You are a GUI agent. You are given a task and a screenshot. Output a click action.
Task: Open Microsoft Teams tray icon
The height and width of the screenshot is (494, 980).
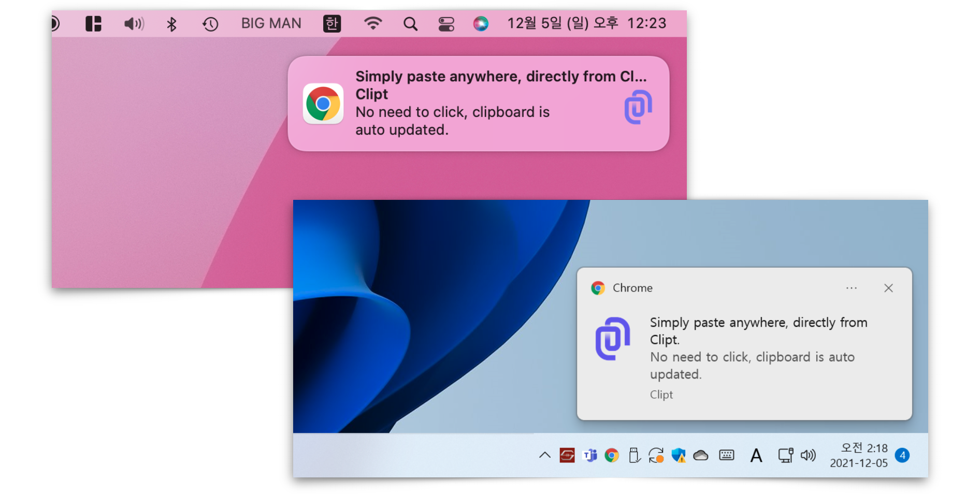click(589, 455)
